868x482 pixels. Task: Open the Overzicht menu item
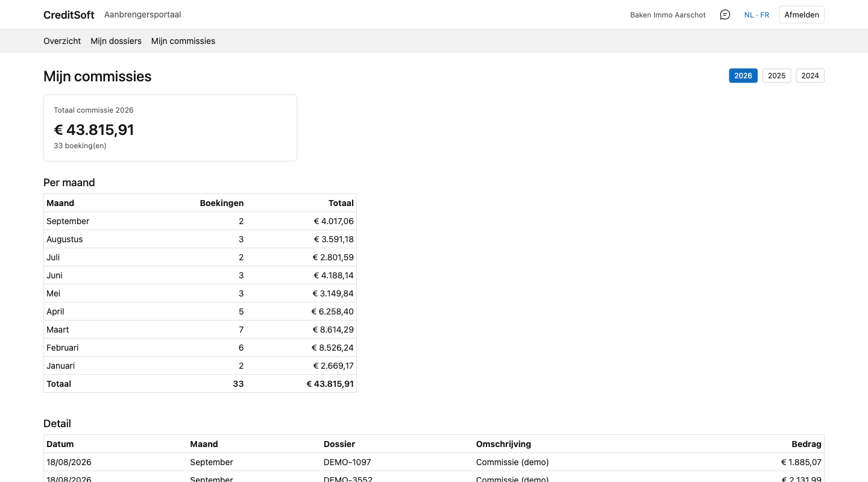click(62, 41)
